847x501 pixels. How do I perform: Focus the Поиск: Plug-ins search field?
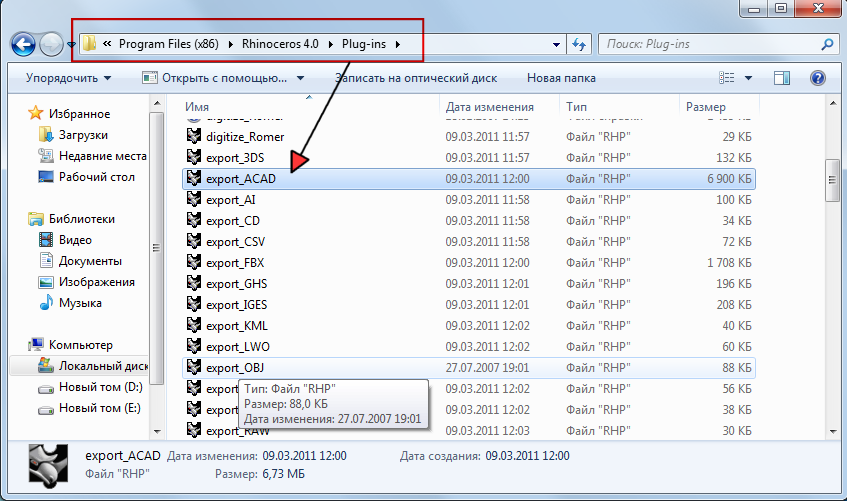708,44
